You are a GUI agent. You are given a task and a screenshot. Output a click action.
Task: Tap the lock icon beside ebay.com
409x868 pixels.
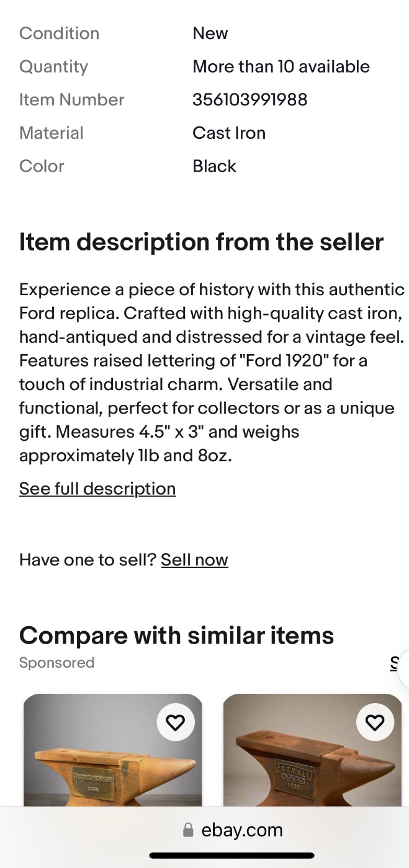(x=188, y=830)
